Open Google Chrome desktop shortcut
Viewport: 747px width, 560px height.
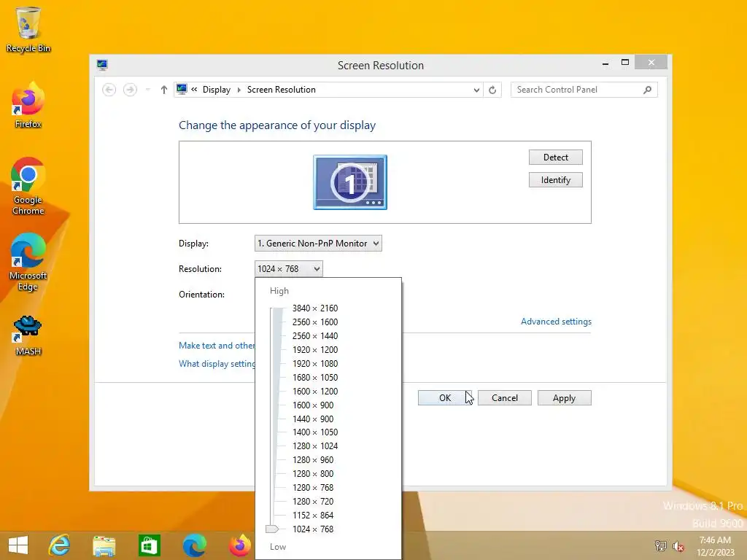click(x=28, y=186)
